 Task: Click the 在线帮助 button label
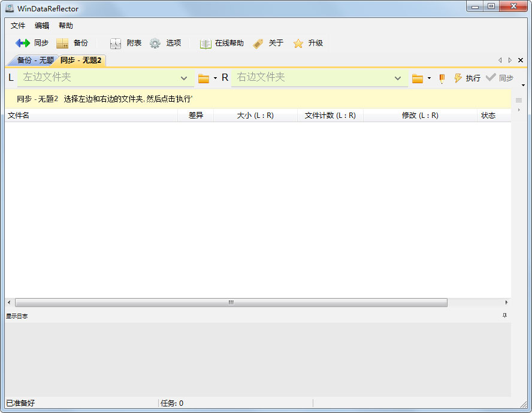click(x=229, y=43)
